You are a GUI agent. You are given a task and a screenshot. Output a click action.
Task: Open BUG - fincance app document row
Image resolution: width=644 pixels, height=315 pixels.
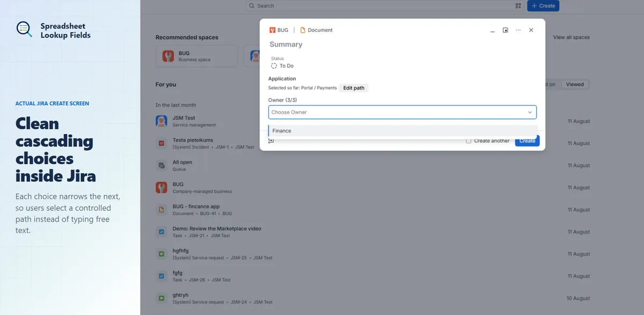(372, 209)
